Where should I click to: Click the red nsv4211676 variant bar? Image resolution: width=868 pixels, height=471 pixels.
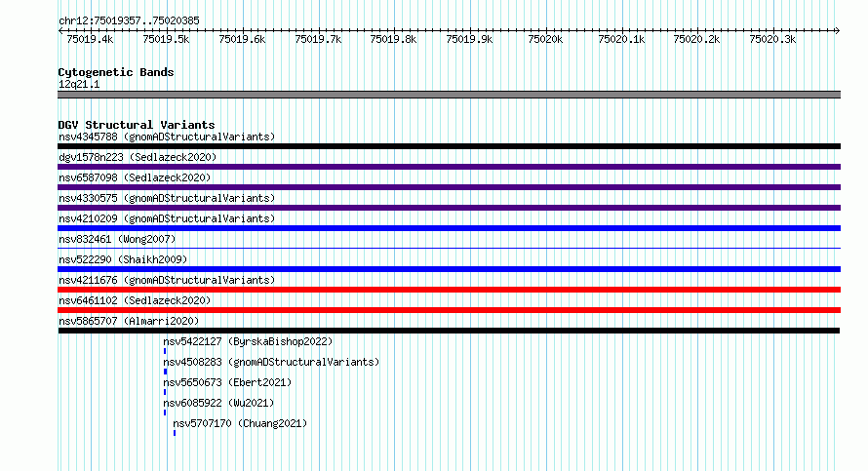(449, 290)
